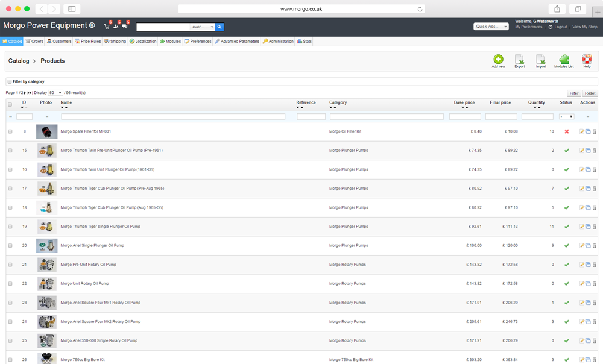
Task: Duplicate the Morgo Pre-Unit Rotary Oil Pump row
Action: [x=588, y=265]
